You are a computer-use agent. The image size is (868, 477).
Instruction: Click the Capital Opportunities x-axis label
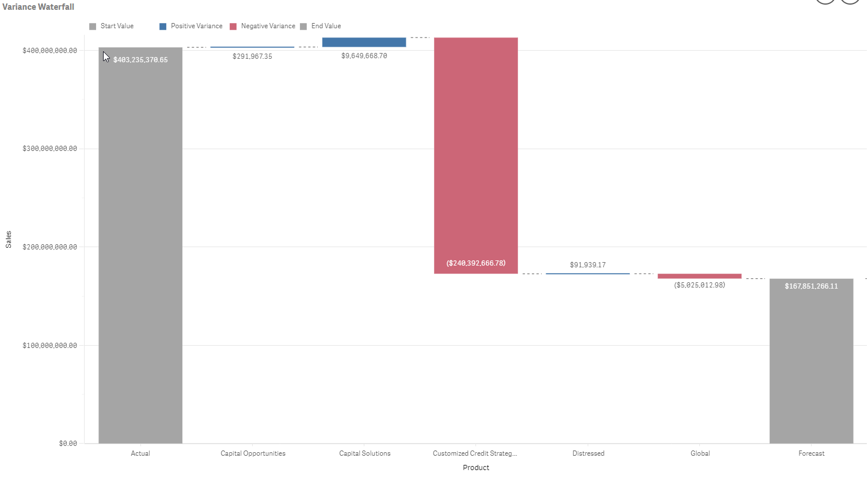pyautogui.click(x=253, y=453)
